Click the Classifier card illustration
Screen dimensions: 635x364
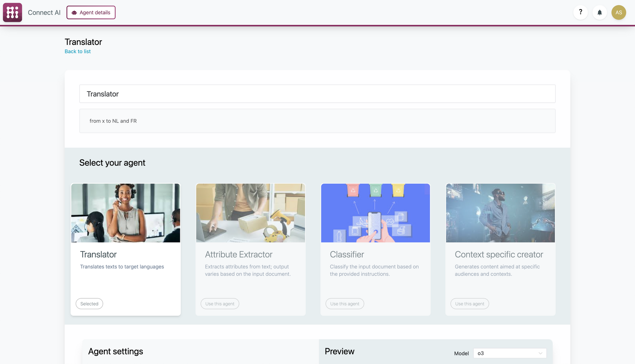(375, 213)
